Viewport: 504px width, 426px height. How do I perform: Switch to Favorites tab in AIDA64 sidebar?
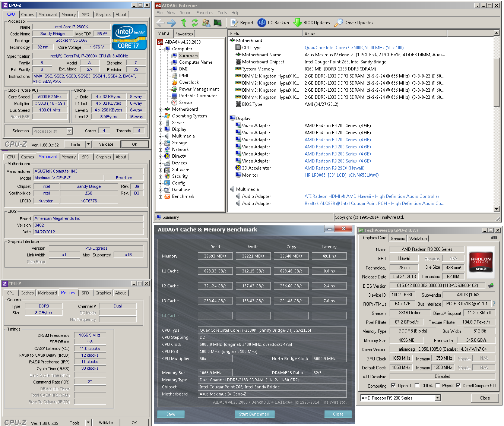coord(184,34)
